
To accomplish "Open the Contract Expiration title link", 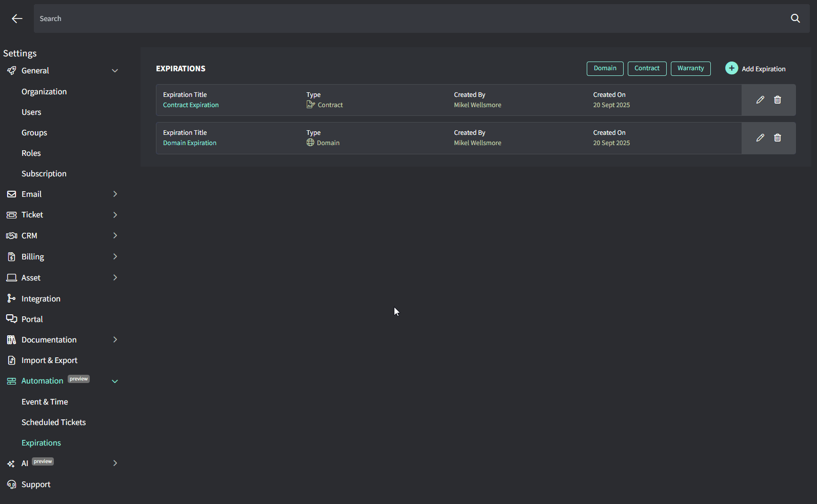I will tap(191, 105).
